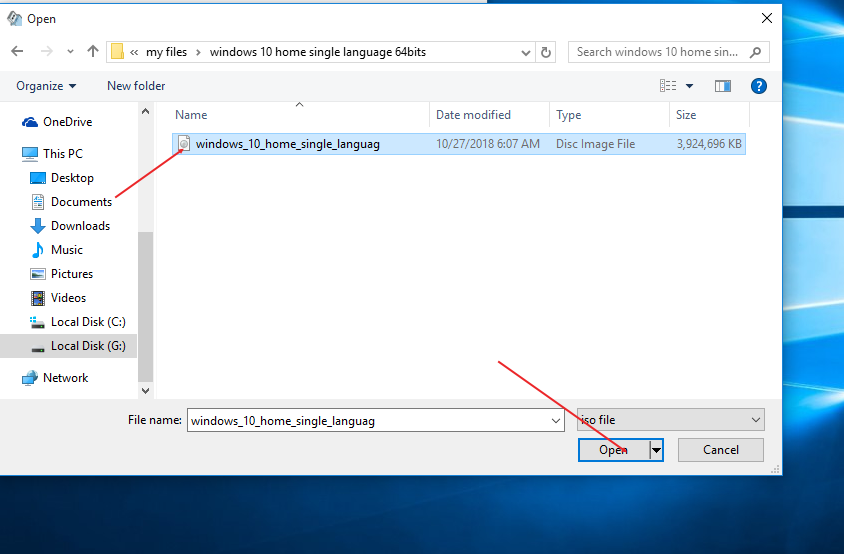Select This PC in the sidebar
The width and height of the screenshot is (844, 554).
coord(63,154)
